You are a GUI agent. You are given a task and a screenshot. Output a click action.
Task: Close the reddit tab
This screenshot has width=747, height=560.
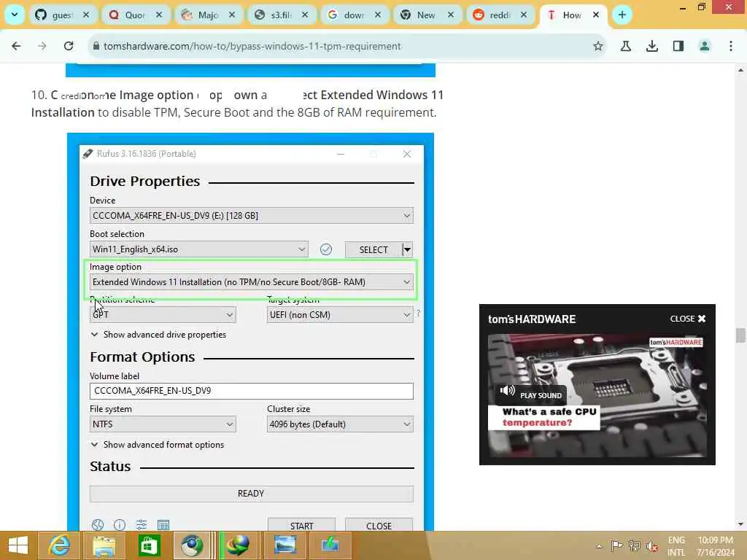[524, 15]
